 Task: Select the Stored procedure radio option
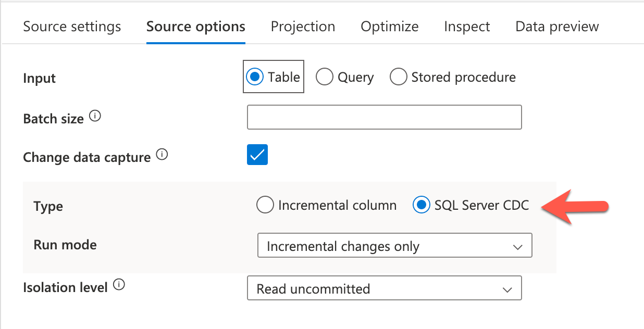399,78
